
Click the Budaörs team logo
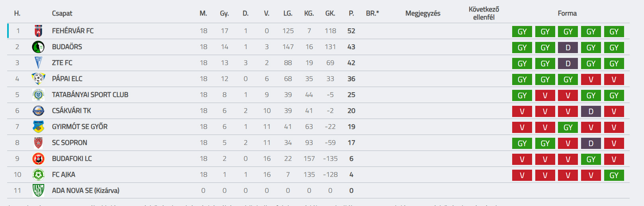click(x=38, y=47)
